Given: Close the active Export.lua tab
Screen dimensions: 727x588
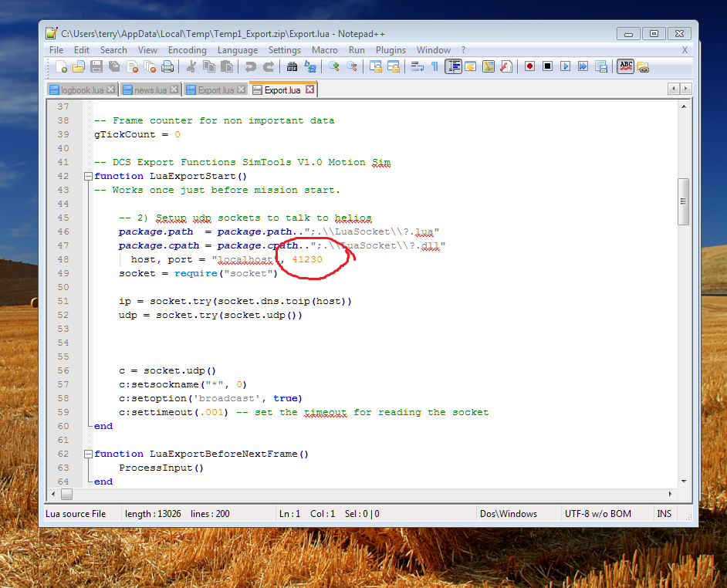Looking at the screenshot, I should pos(309,90).
